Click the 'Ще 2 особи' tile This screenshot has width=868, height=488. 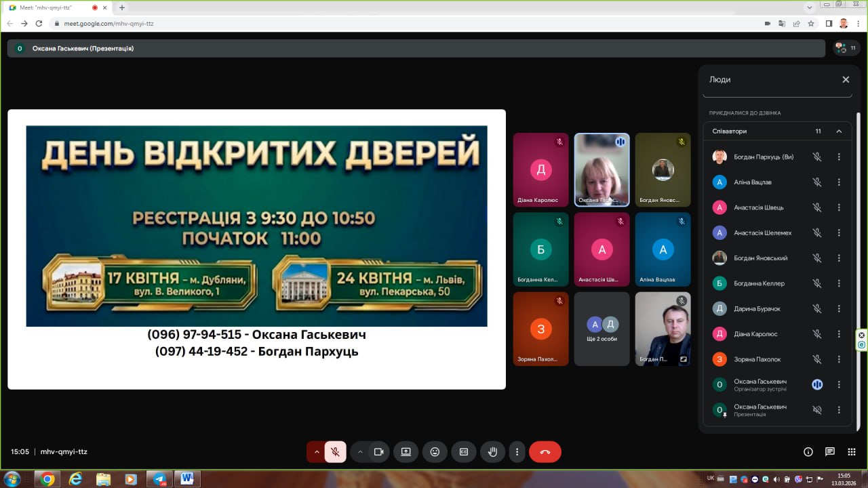[x=601, y=329]
